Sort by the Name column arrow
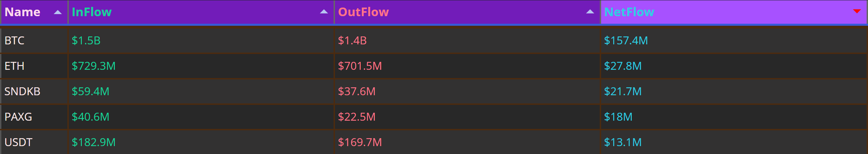868x154 pixels. pyautogui.click(x=58, y=12)
